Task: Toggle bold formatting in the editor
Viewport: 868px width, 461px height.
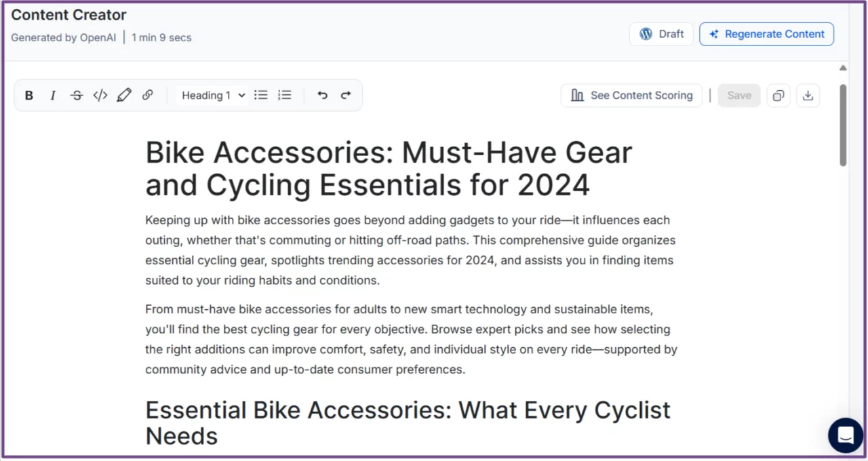Action: click(x=28, y=95)
